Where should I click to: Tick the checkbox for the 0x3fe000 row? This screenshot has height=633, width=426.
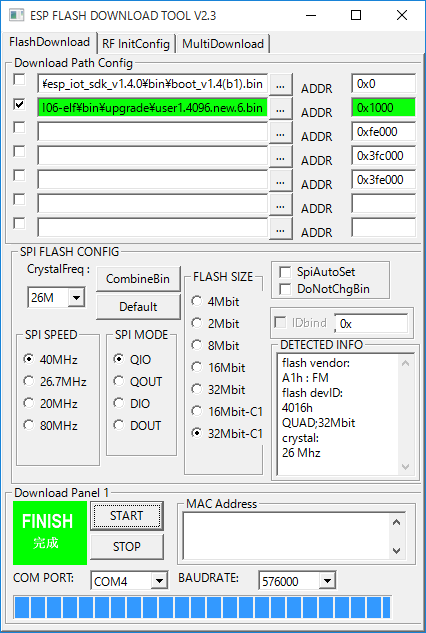point(19,175)
